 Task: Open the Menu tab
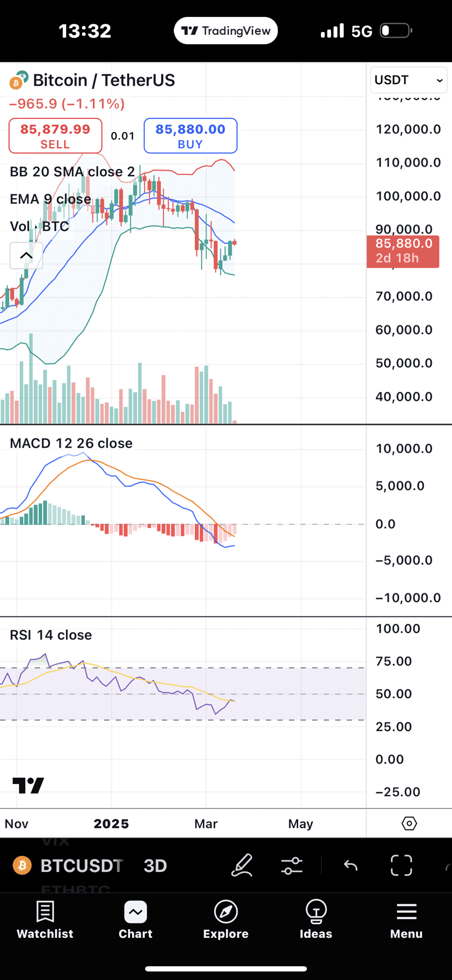pos(406,920)
